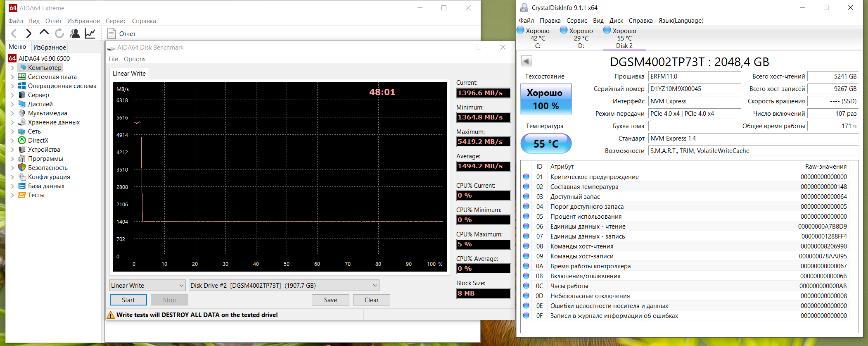Select База данных database icon
868x346 pixels.
[22, 186]
